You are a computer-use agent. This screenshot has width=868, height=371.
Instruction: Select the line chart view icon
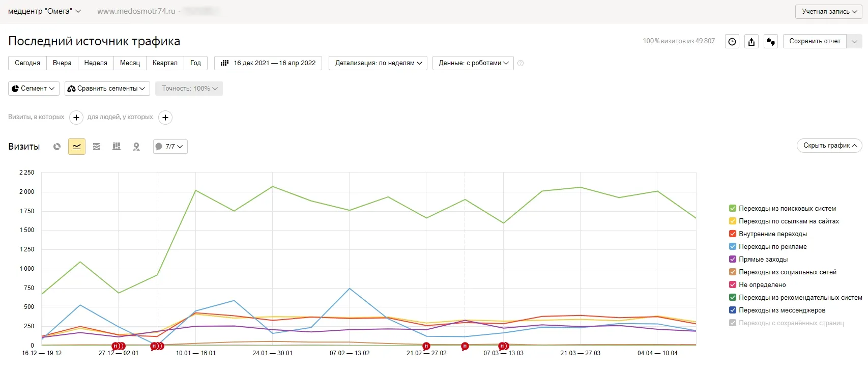point(77,147)
